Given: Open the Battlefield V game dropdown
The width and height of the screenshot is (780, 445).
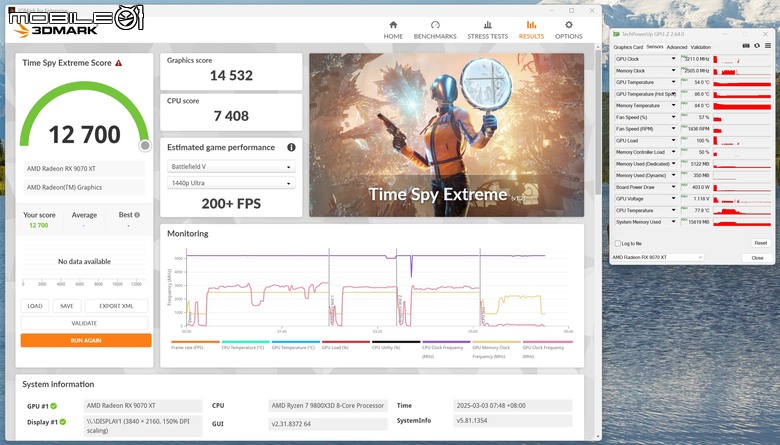Looking at the screenshot, I should pyautogui.click(x=231, y=167).
